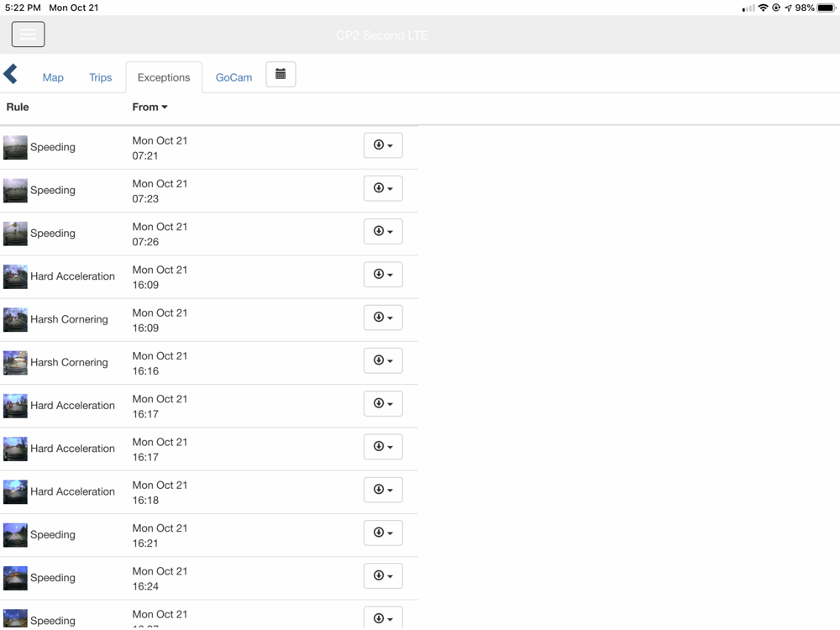
Task: Click the Rule column header
Action: (18, 108)
